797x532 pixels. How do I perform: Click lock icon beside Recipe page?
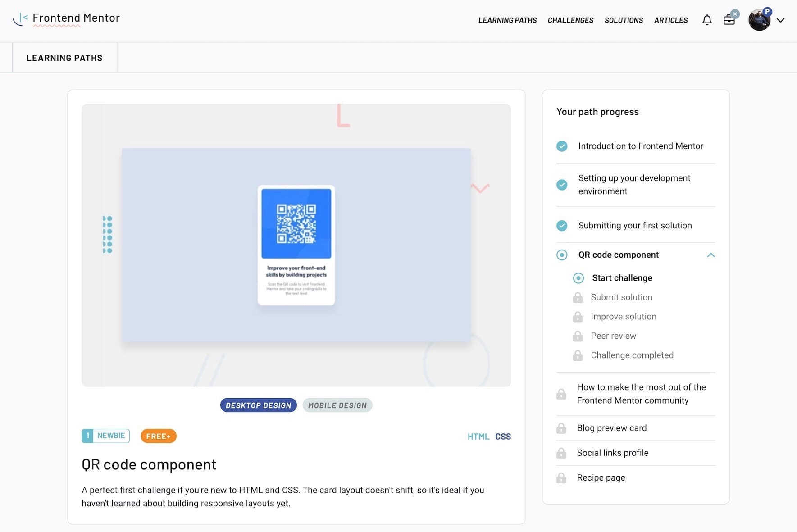click(x=561, y=478)
